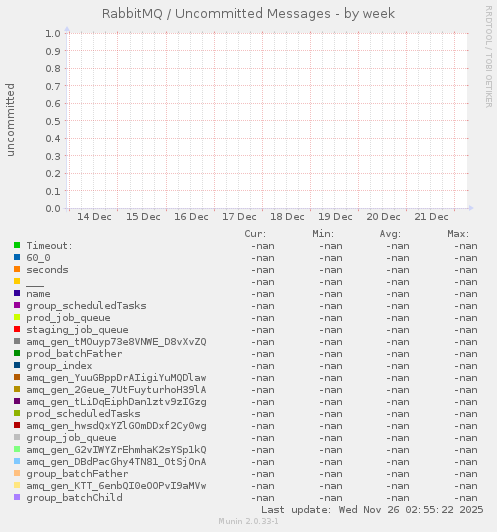Click the 0.5 y-axis value
The width and height of the screenshot is (497, 532).
(53, 121)
